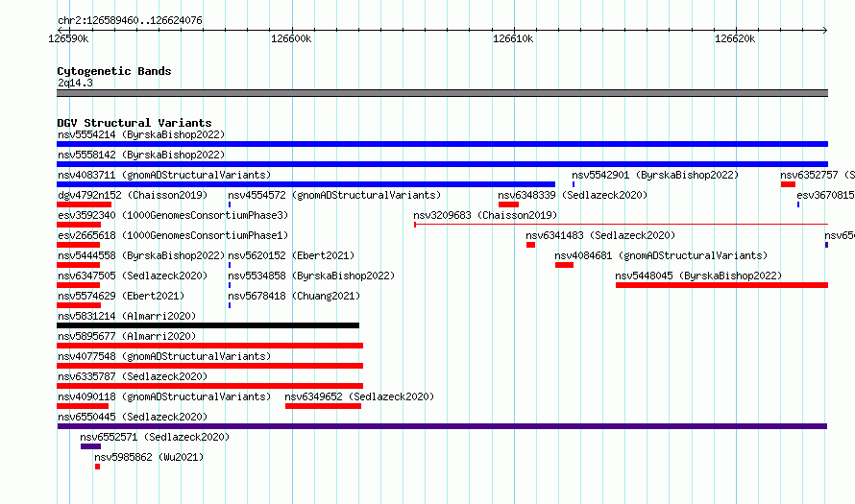
Task: Click nsv5574629 (Ebert2021) label
Action: coord(121,296)
